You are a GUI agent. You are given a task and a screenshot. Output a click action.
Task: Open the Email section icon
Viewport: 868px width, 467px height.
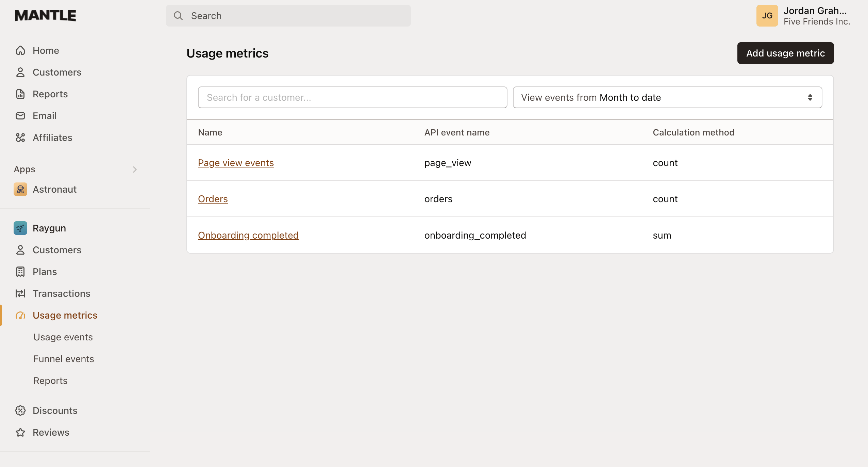tap(20, 116)
